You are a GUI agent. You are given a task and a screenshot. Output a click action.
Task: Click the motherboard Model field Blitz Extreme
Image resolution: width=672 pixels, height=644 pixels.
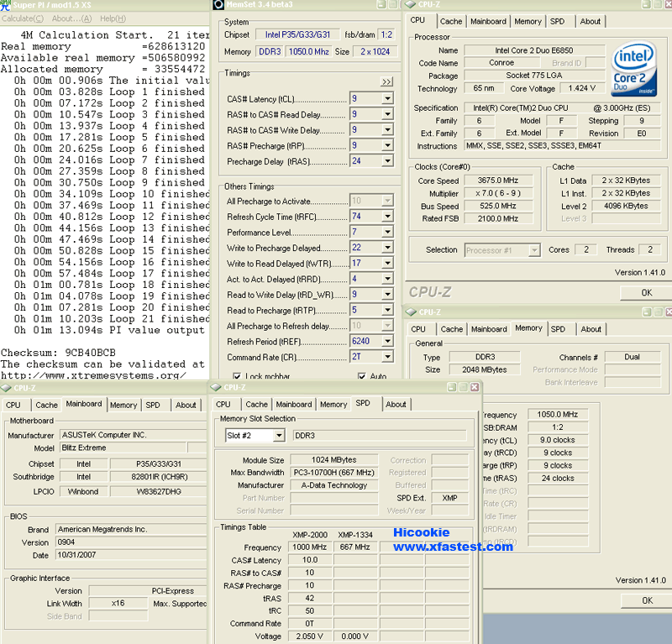click(123, 448)
